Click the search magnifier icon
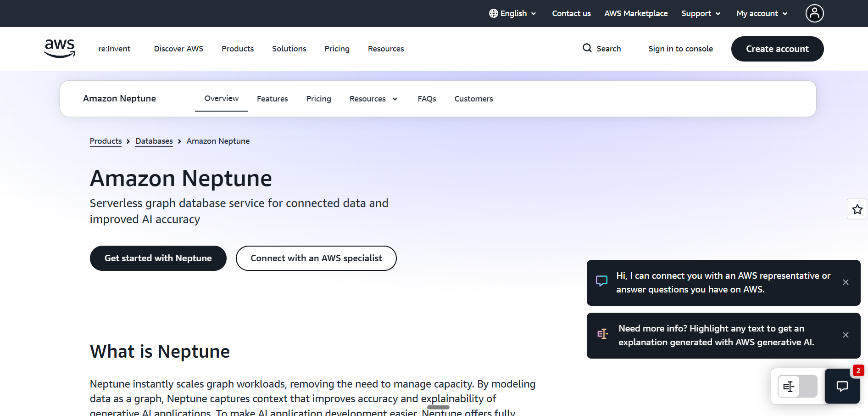This screenshot has height=416, width=868. coord(587,48)
